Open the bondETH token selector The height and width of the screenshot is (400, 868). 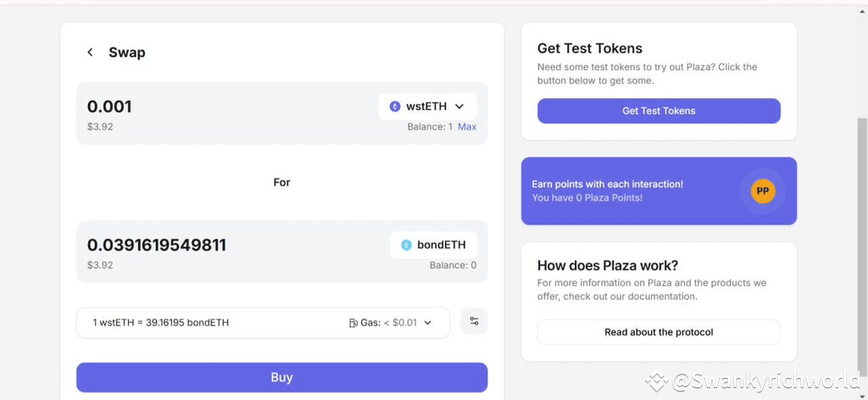tap(433, 245)
